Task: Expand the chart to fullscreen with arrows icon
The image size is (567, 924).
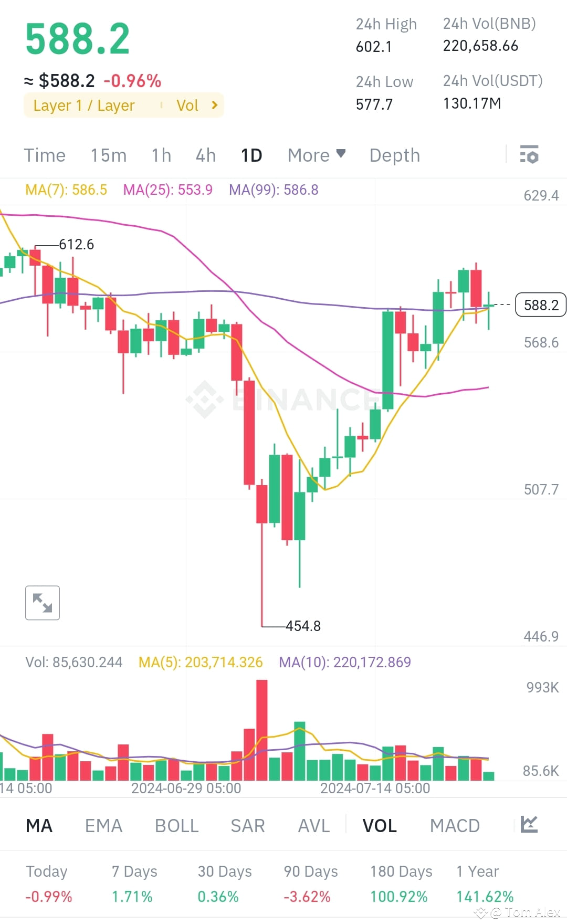Action: click(x=42, y=603)
